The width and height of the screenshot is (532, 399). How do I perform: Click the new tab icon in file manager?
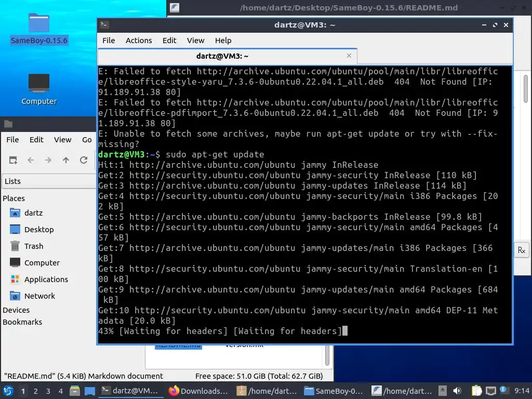point(13,160)
